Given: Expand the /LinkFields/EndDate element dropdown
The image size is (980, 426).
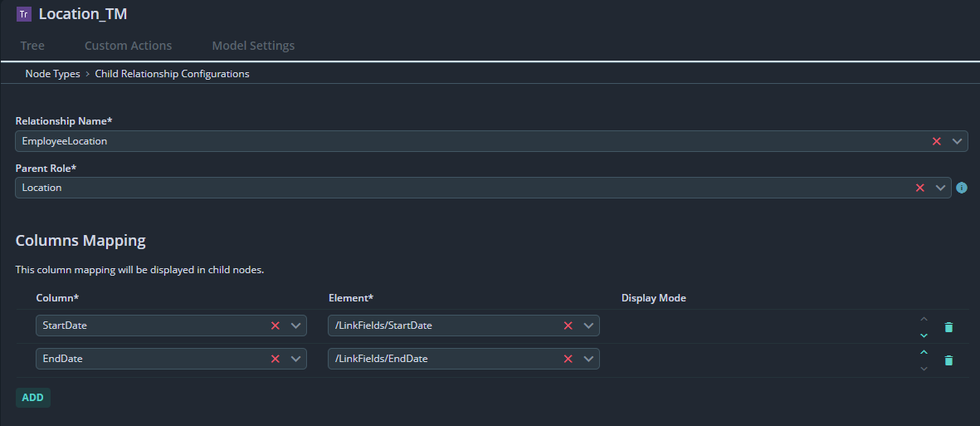Looking at the screenshot, I should tap(589, 359).
